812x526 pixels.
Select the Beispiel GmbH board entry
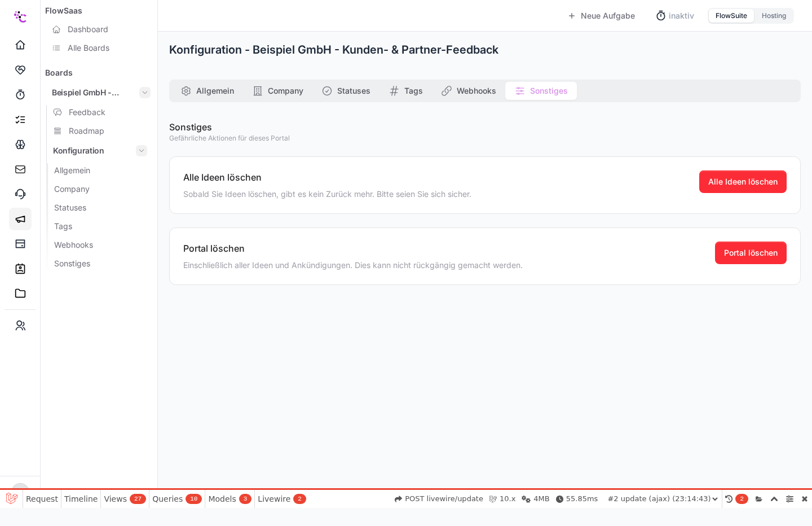[x=86, y=93]
